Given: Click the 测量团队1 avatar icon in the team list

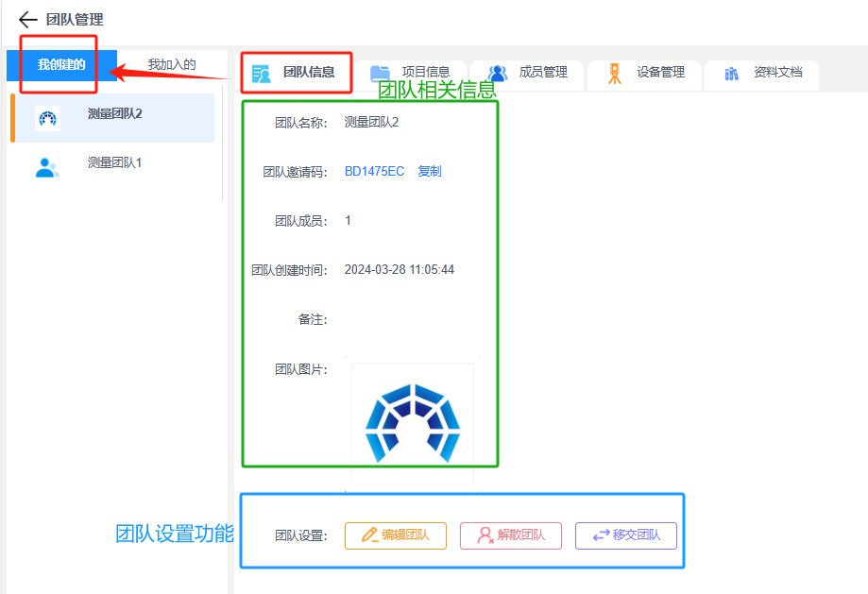Looking at the screenshot, I should click(x=47, y=168).
